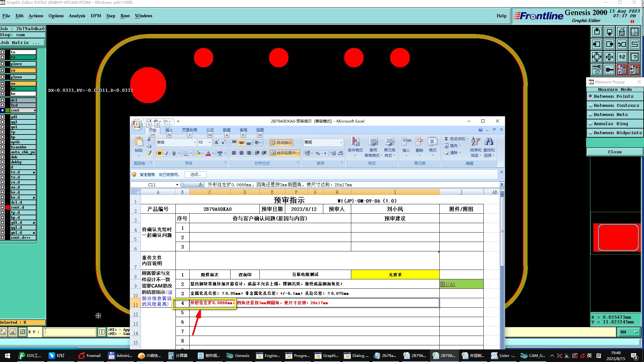Open the DFM menu in Genesis
The width and height of the screenshot is (644, 362).
coord(96,16)
